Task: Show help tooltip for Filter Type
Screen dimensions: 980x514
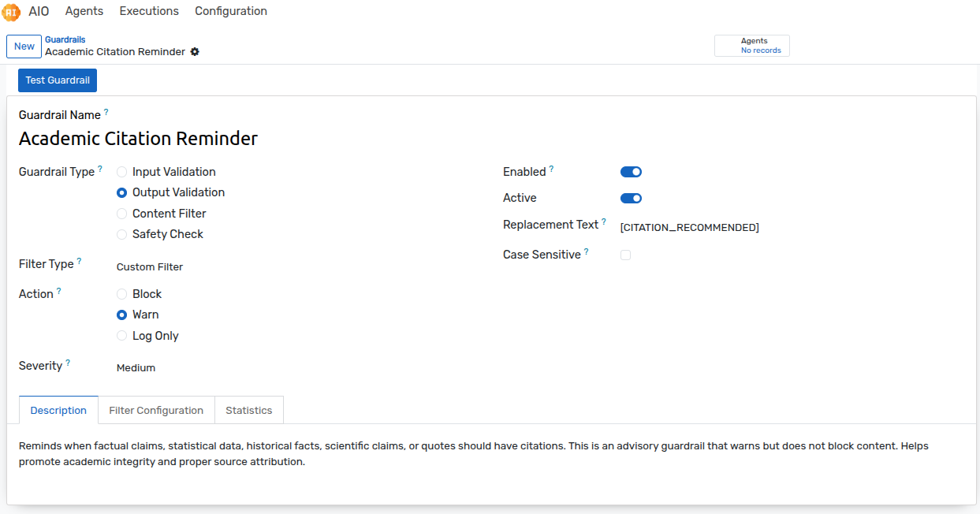Action: coord(79,261)
